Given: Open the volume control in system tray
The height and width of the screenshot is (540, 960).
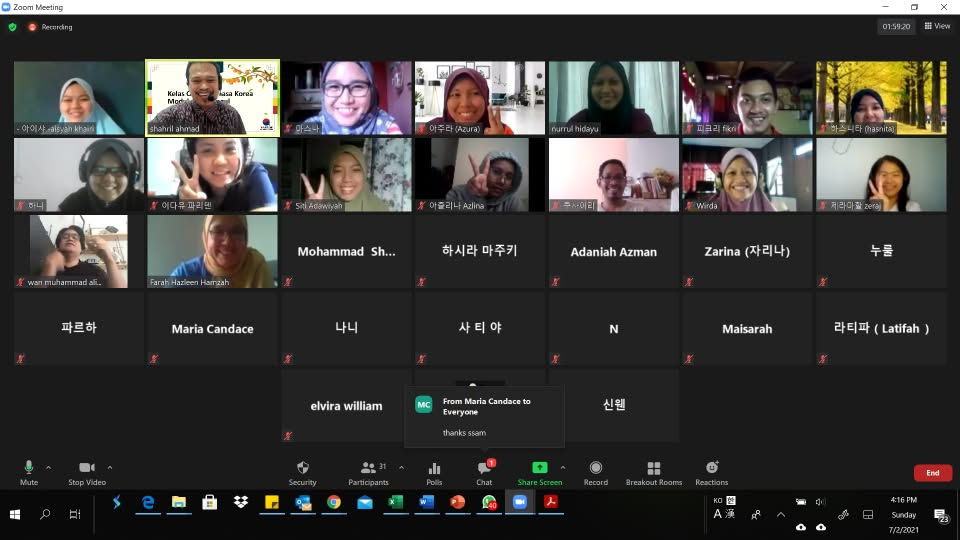Looking at the screenshot, I should (x=820, y=502).
